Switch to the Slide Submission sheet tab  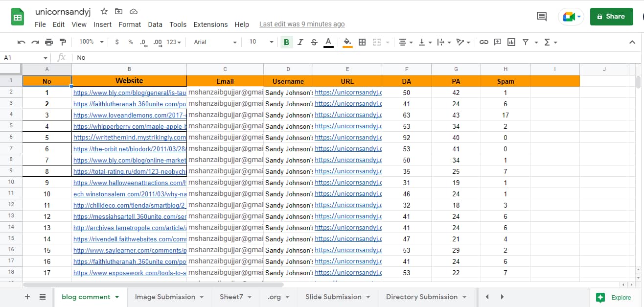[338, 297]
